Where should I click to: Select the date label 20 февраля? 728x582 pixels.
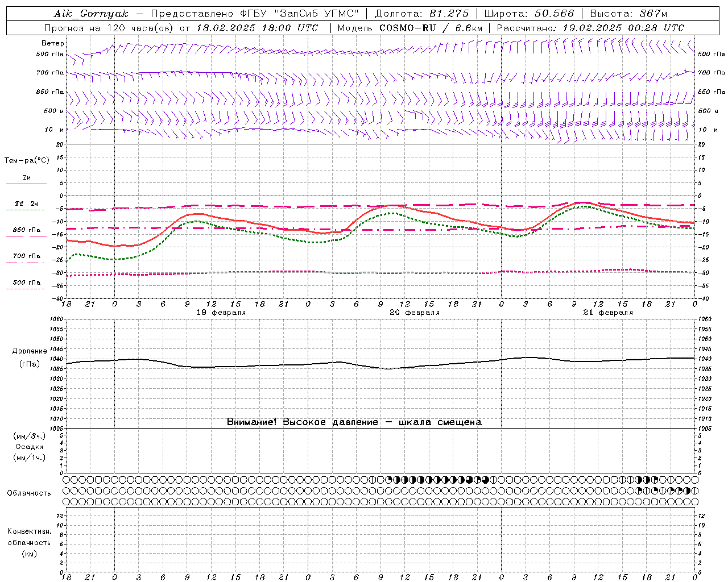415,313
